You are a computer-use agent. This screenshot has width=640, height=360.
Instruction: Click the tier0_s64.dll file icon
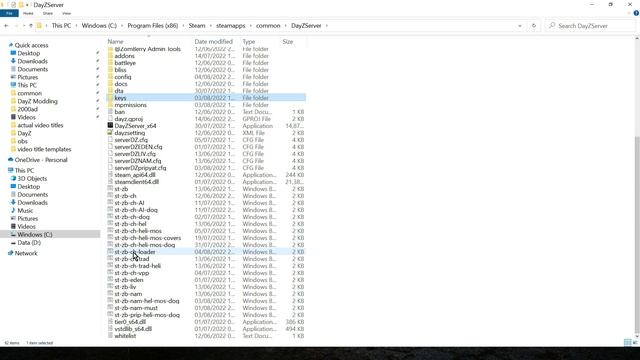click(110, 322)
